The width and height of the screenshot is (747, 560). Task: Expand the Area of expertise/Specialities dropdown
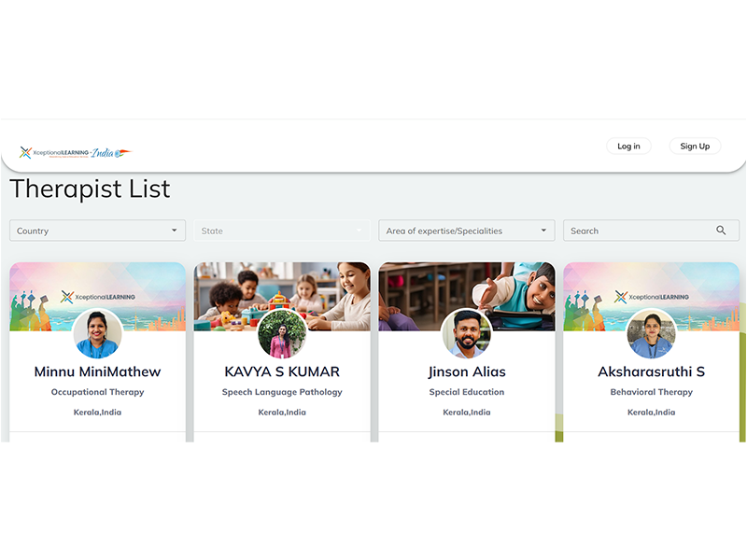tap(466, 231)
